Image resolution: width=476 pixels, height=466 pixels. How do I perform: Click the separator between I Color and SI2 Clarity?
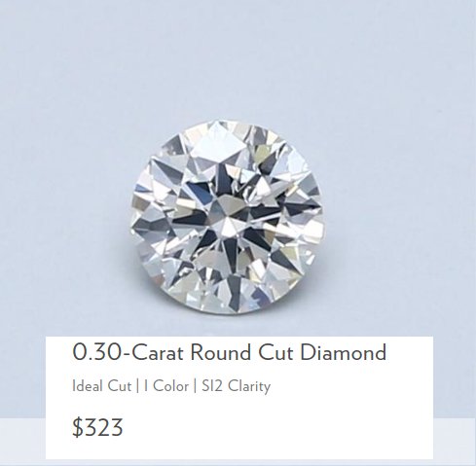[x=195, y=386]
